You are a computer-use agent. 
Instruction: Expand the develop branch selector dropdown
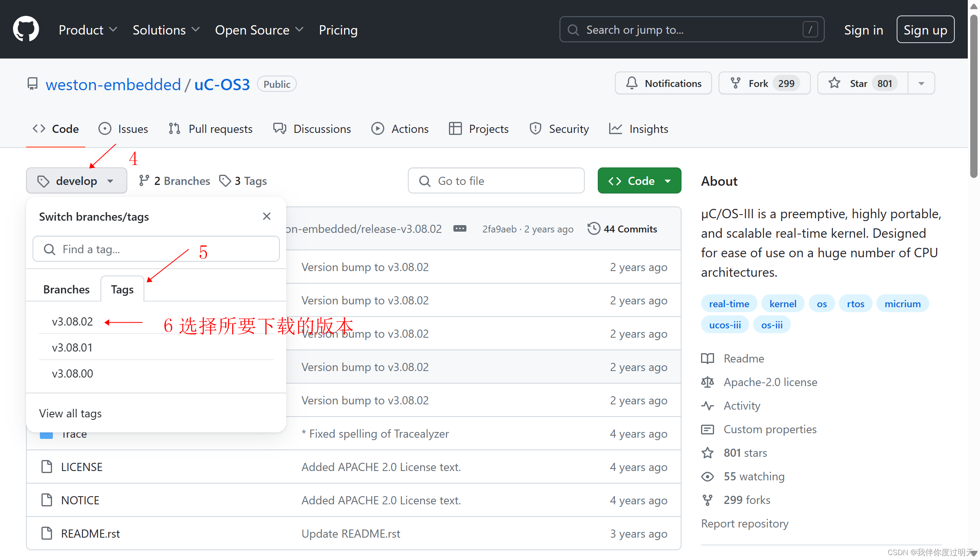point(76,181)
